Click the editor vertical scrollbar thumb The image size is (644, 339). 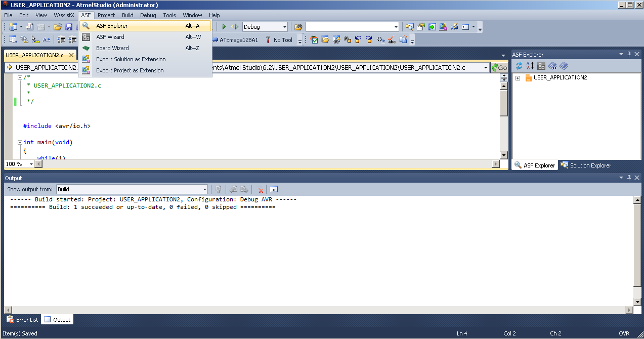504,103
